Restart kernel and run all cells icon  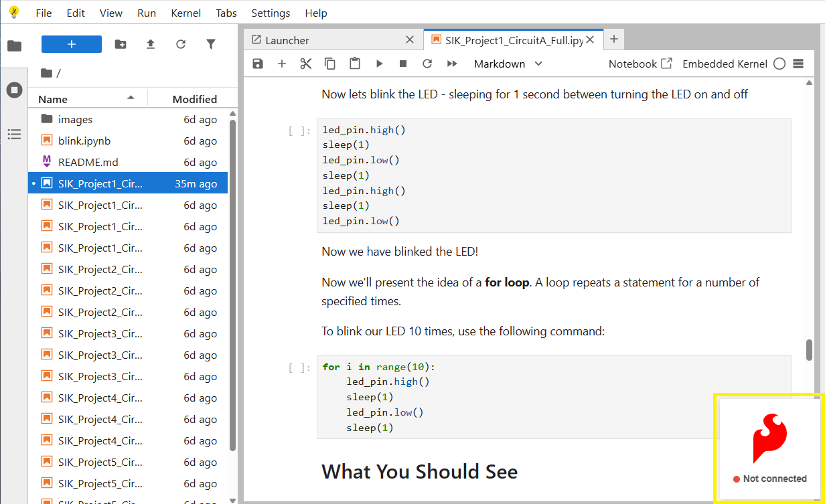click(452, 64)
